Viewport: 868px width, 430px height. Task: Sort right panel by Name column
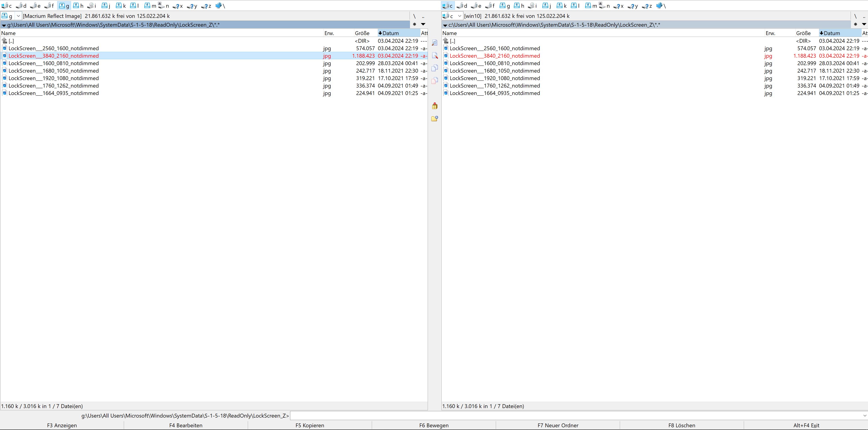click(x=449, y=33)
